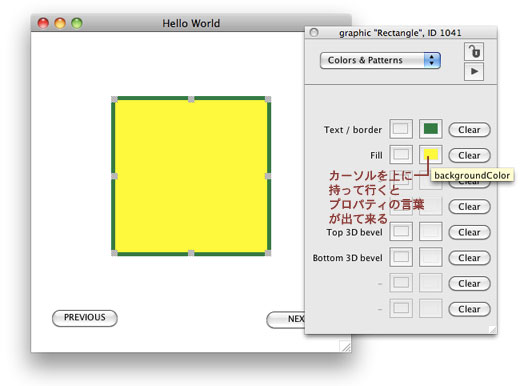Click the bottom-right resize handle of the rectangle
The width and height of the screenshot is (532, 386).
(268, 253)
